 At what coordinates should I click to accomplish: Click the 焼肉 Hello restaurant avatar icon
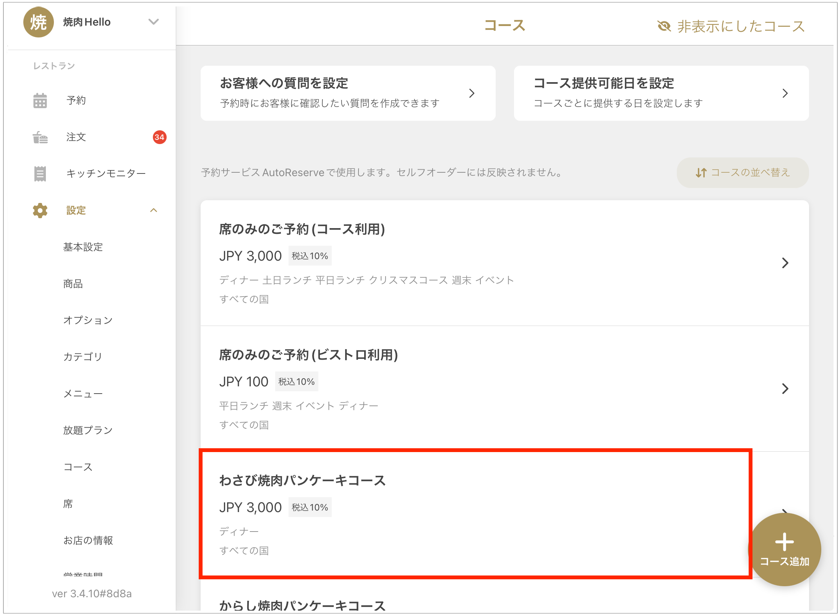[38, 22]
